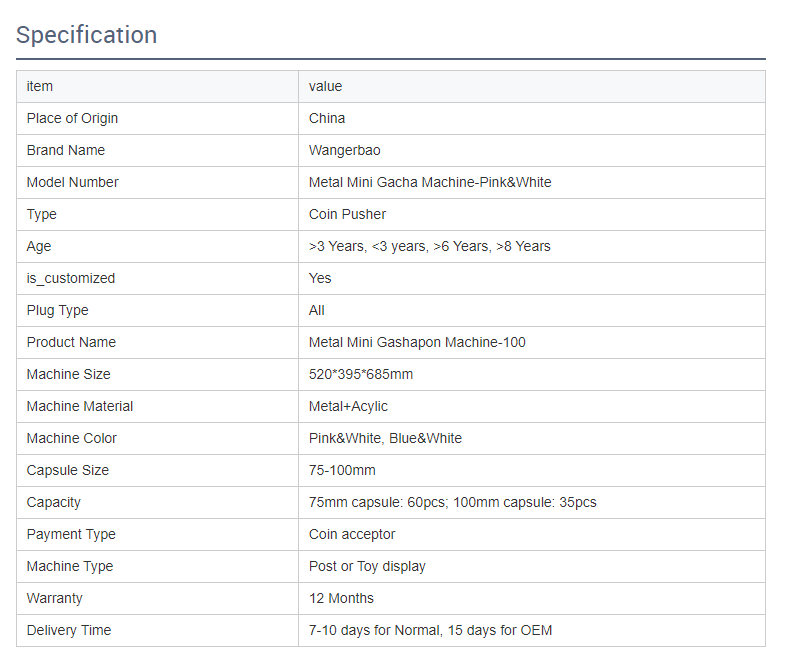789x669 pixels.
Task: Click the Coin acceptor payment value
Action: pos(352,534)
